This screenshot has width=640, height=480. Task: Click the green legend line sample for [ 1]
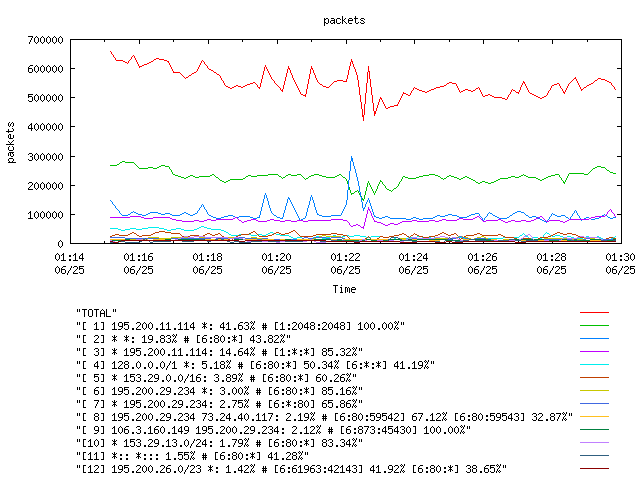[x=594, y=326]
